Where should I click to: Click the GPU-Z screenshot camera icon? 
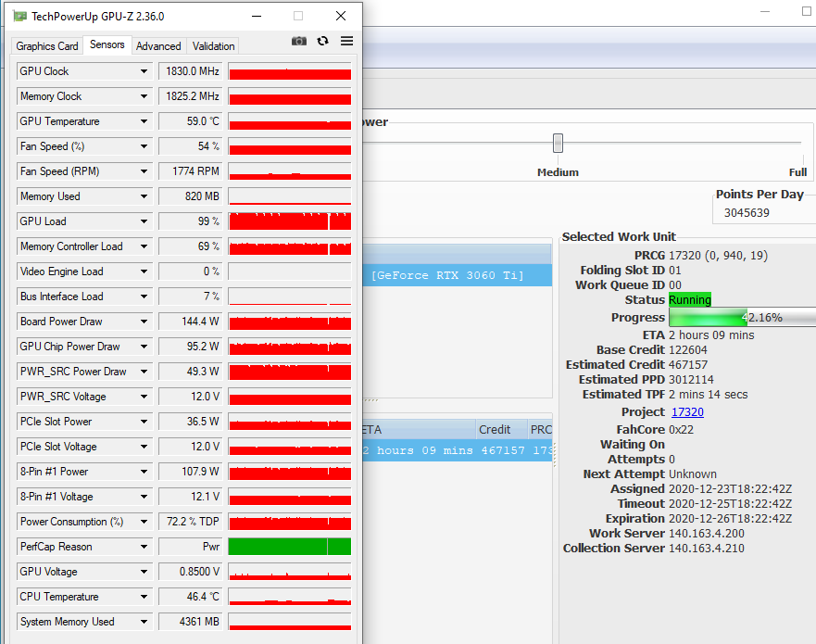pos(299,41)
